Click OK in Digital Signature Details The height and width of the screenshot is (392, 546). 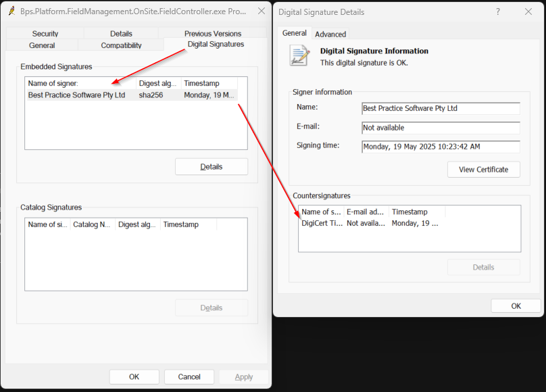point(516,306)
